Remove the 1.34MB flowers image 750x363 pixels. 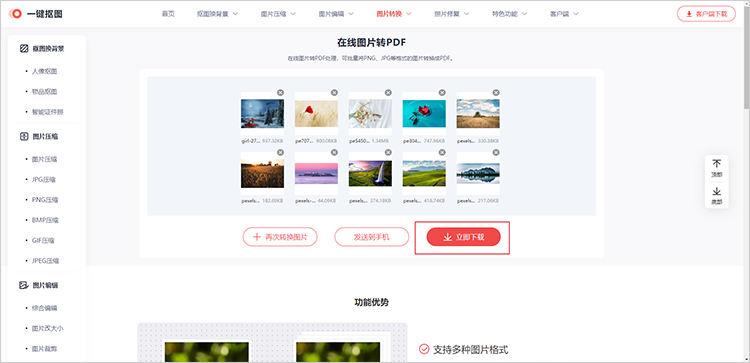pyautogui.click(x=388, y=92)
